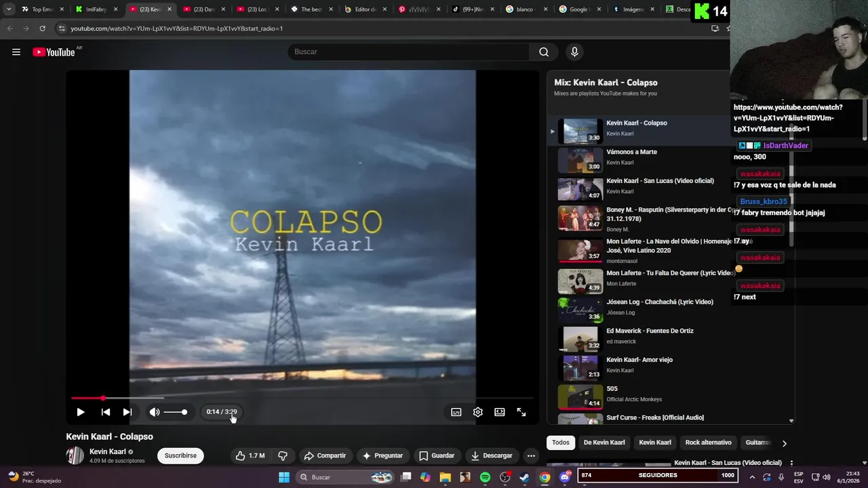Image resolution: width=868 pixels, height=488 pixels.
Task: Open the YouTube hamburger guide menu
Action: (x=16, y=52)
